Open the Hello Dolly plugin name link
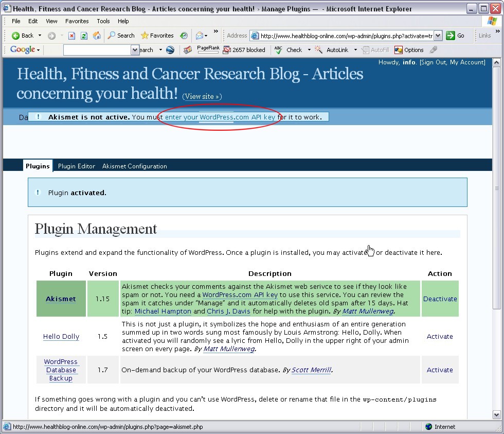The image size is (504, 434). (x=61, y=337)
